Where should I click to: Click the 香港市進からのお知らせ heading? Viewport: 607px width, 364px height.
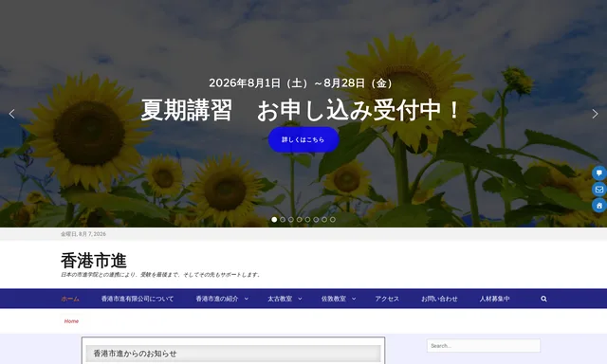coord(135,354)
